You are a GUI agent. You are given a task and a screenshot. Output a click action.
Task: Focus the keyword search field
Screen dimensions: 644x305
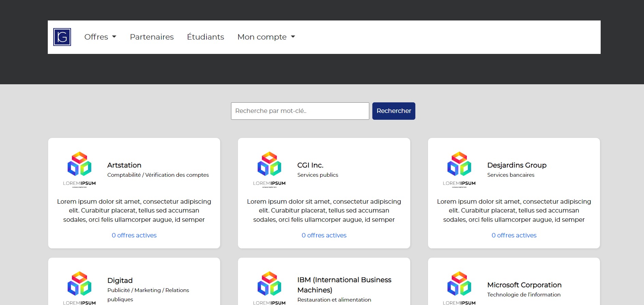[x=300, y=111]
